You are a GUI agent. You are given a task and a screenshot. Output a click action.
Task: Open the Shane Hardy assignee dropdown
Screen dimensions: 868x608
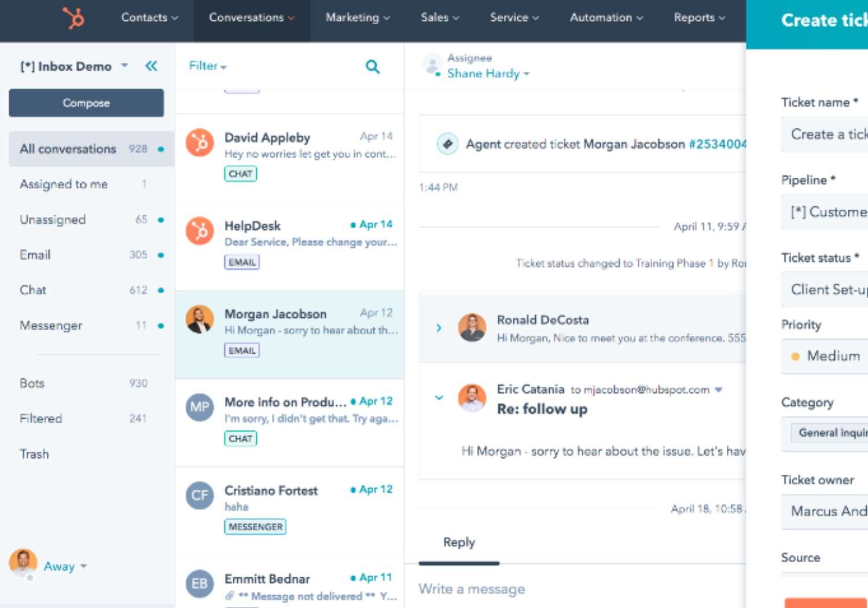(488, 74)
